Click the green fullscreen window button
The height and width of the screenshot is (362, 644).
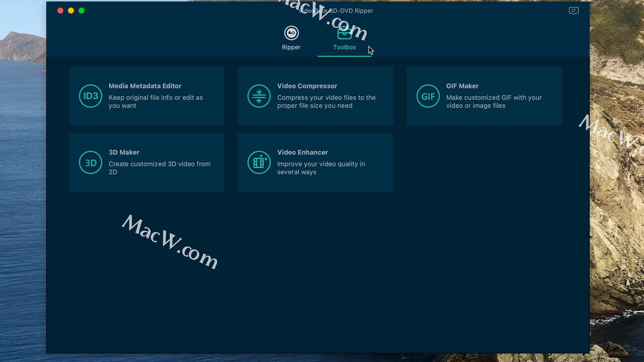(x=82, y=11)
